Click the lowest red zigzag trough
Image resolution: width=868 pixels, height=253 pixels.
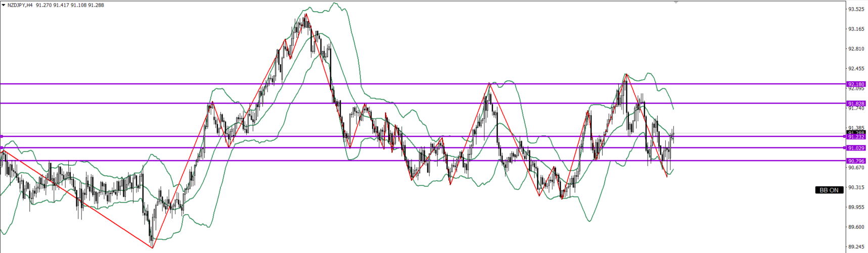pyautogui.click(x=153, y=247)
